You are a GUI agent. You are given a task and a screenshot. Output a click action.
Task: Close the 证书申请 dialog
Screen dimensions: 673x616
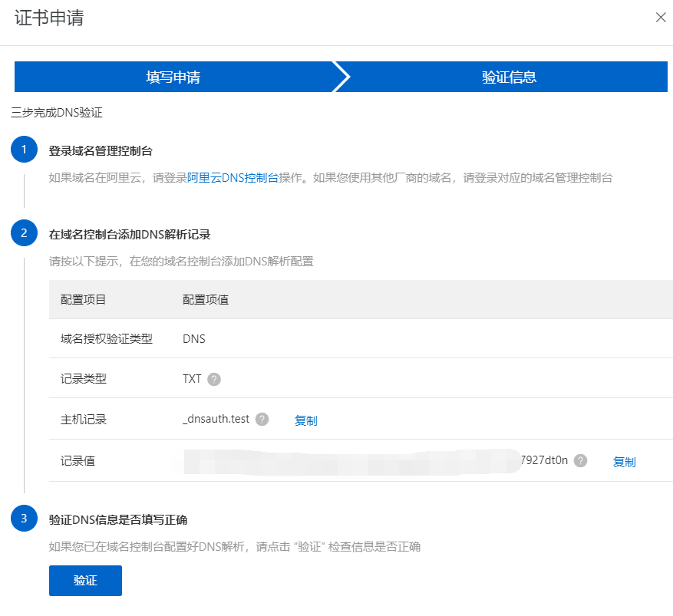pos(660,18)
